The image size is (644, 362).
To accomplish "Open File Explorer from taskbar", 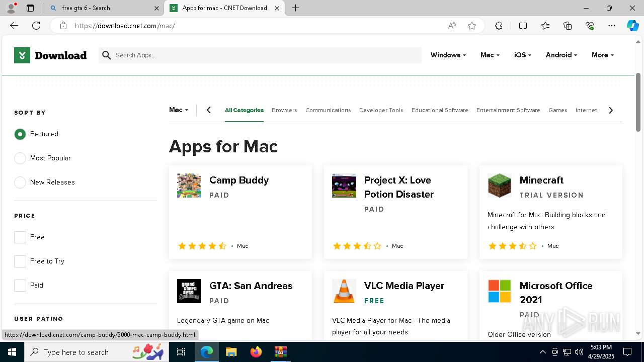I will tap(231, 352).
